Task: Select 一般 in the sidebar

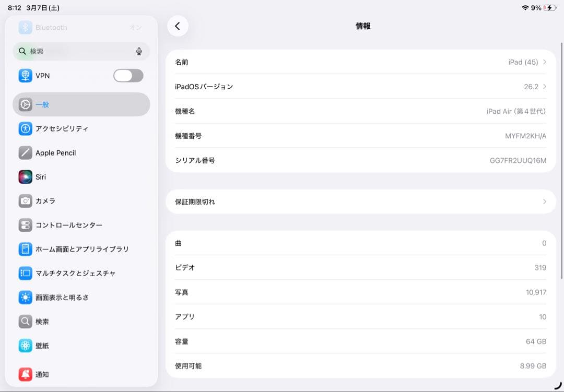Action: click(x=81, y=104)
